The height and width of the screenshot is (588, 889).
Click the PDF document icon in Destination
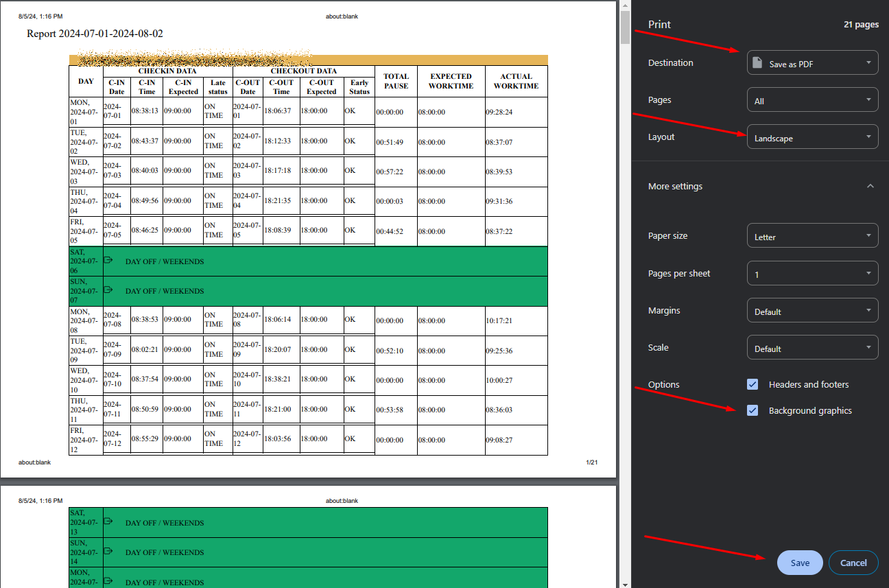pyautogui.click(x=757, y=63)
